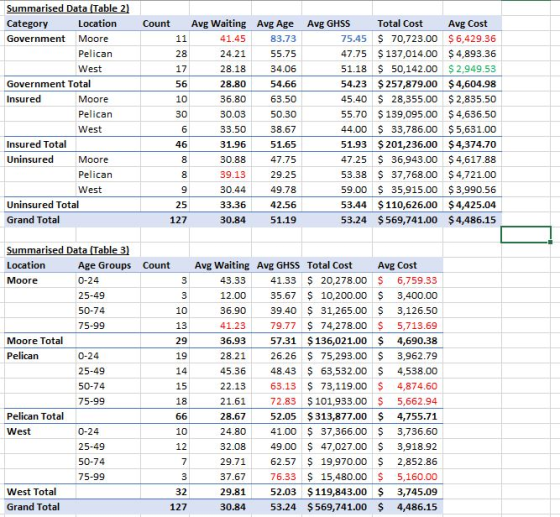This screenshot has width=560, height=517.
Task: Select avg cost $4,425.04 cell
Action: [472, 205]
